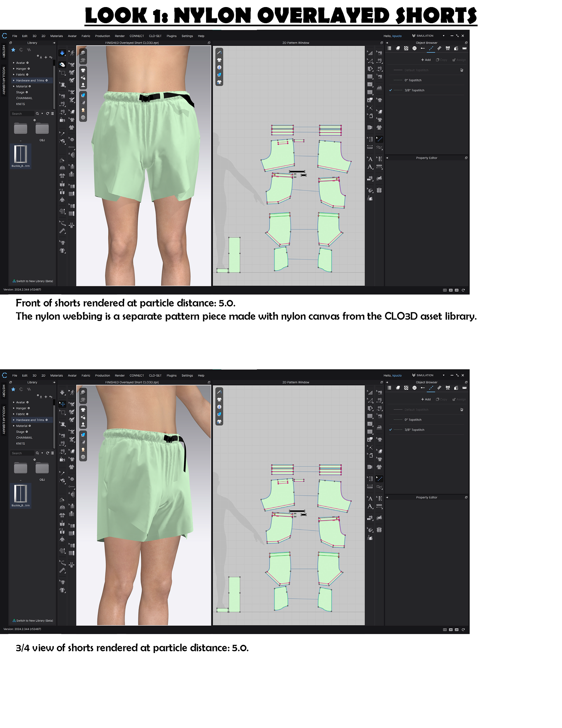
Task: Expand the Material folder in front-view Library
Action: click(x=14, y=86)
